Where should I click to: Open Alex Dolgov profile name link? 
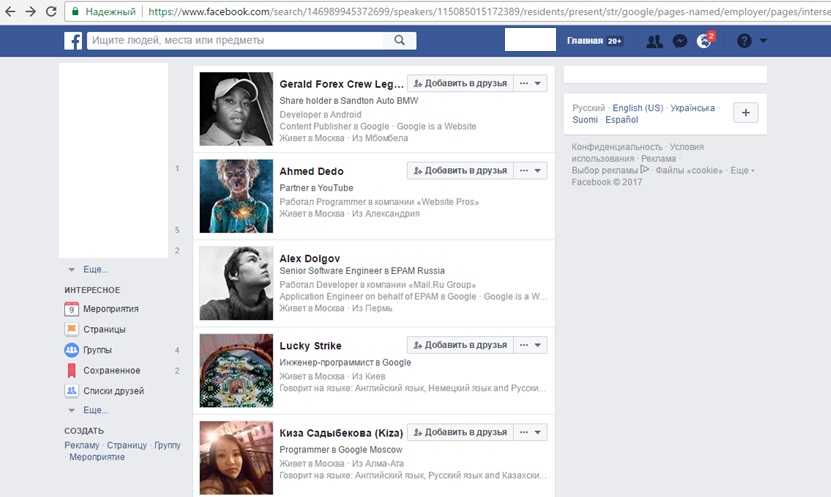pos(310,259)
